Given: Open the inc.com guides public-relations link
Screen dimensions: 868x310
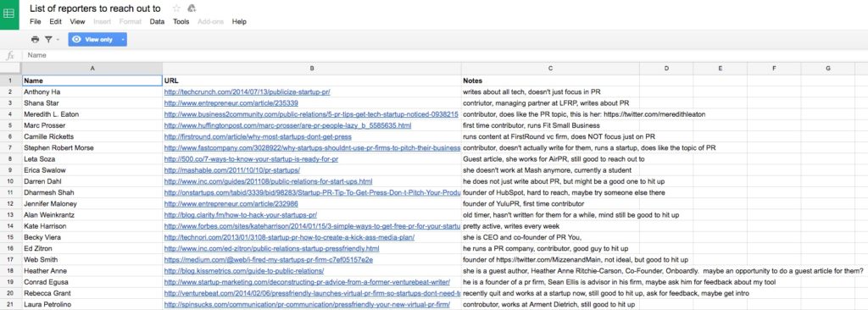Looking at the screenshot, I should point(269,181).
